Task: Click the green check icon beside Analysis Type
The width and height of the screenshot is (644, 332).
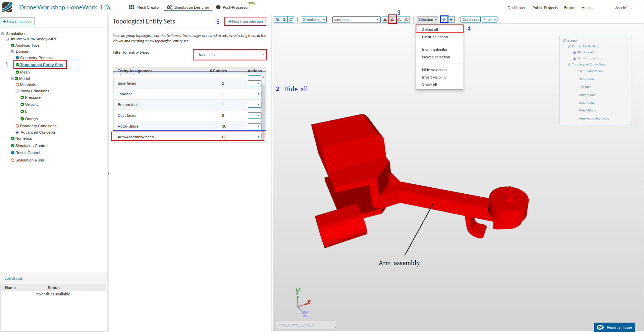Action: [x=12, y=45]
